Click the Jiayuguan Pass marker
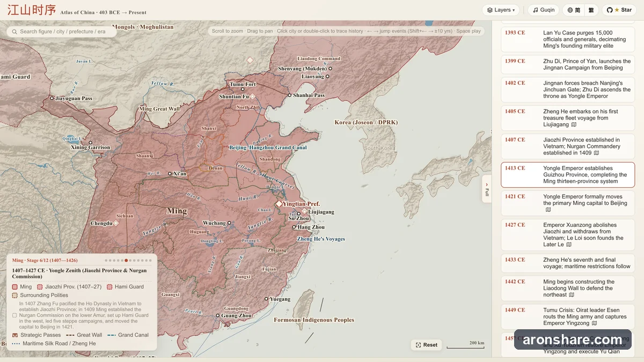 click(x=52, y=98)
